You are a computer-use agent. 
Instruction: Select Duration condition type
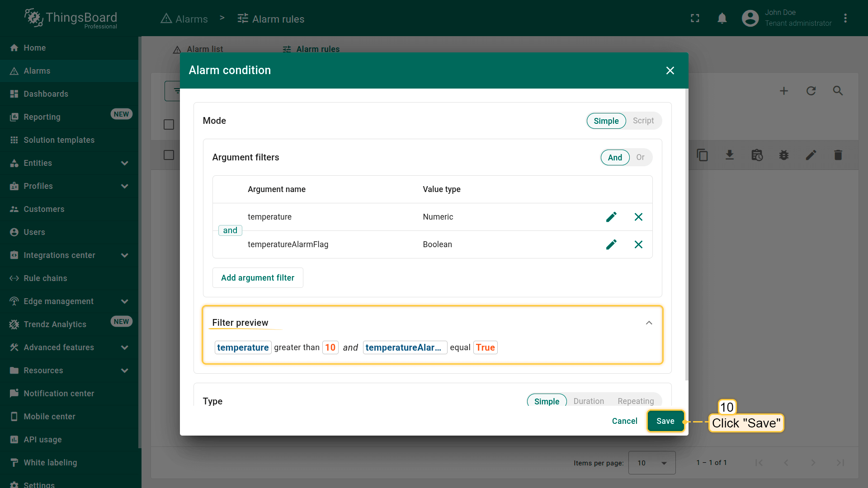click(x=589, y=401)
